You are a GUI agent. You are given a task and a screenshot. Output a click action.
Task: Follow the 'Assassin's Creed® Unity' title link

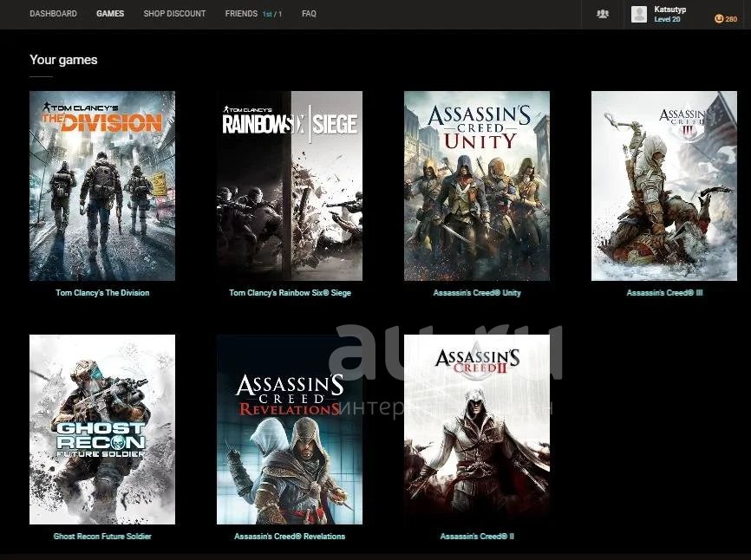477,293
